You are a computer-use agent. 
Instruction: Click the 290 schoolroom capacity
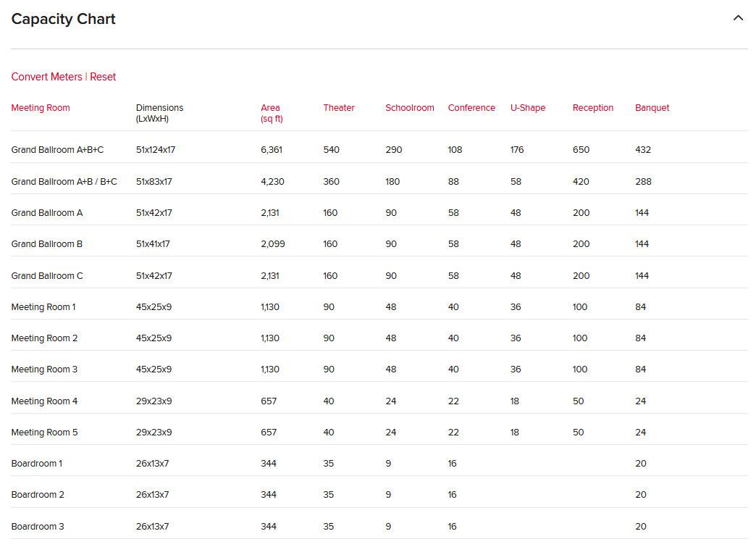pos(393,149)
